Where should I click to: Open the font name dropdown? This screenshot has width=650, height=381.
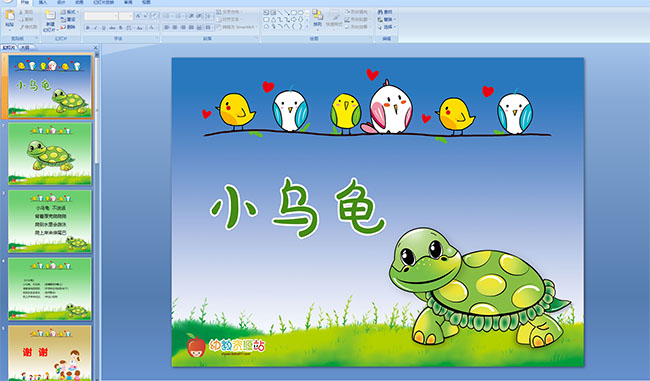[101, 16]
